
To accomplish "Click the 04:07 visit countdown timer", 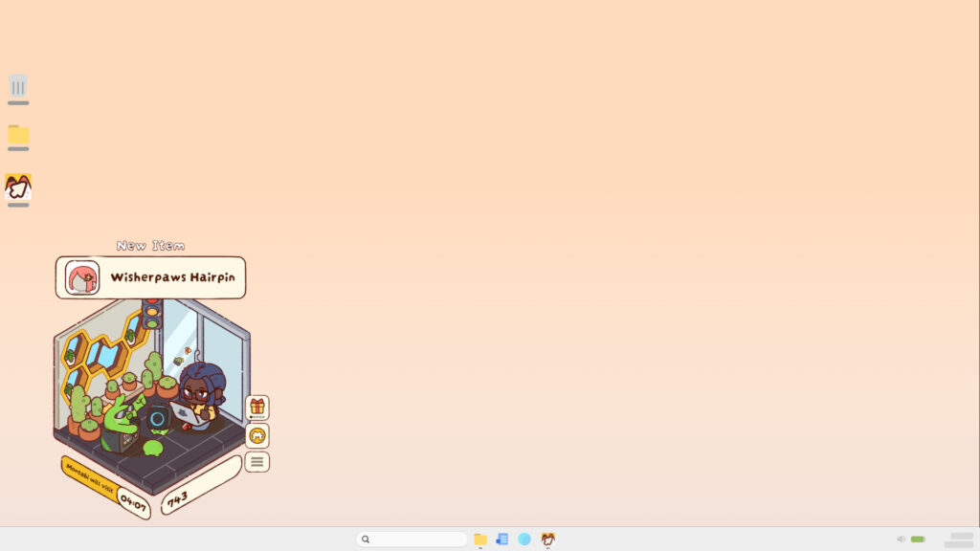I will click(x=133, y=502).
